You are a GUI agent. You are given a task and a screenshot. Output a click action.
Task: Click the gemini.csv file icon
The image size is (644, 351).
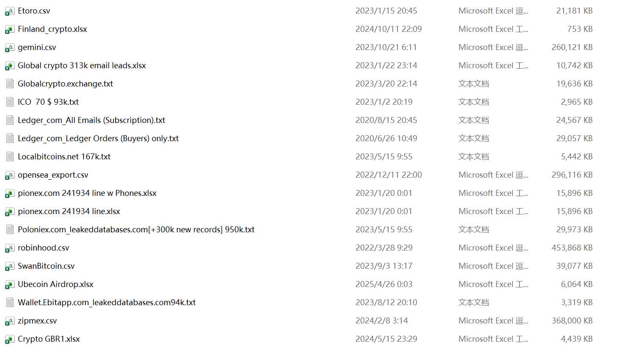point(9,48)
